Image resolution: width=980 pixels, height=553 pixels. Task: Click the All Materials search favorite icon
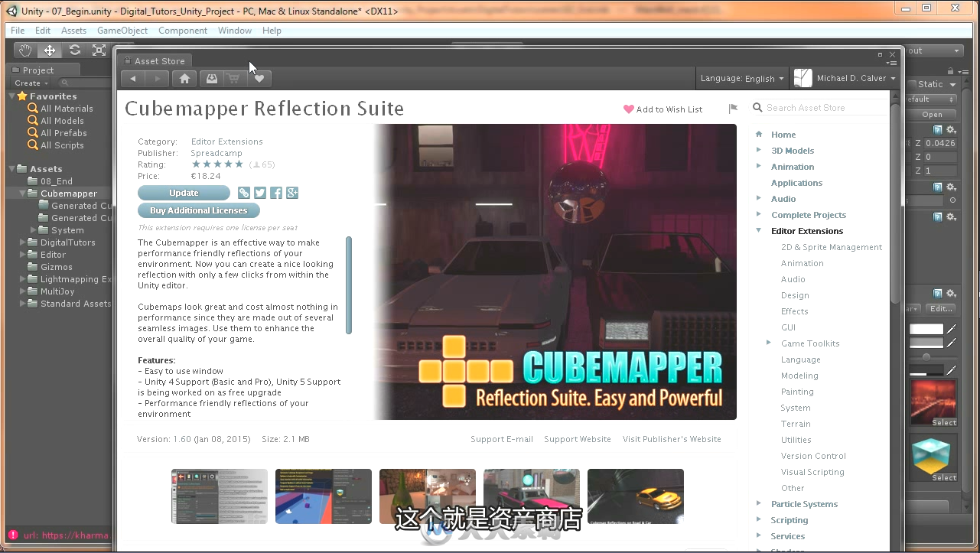(x=33, y=109)
